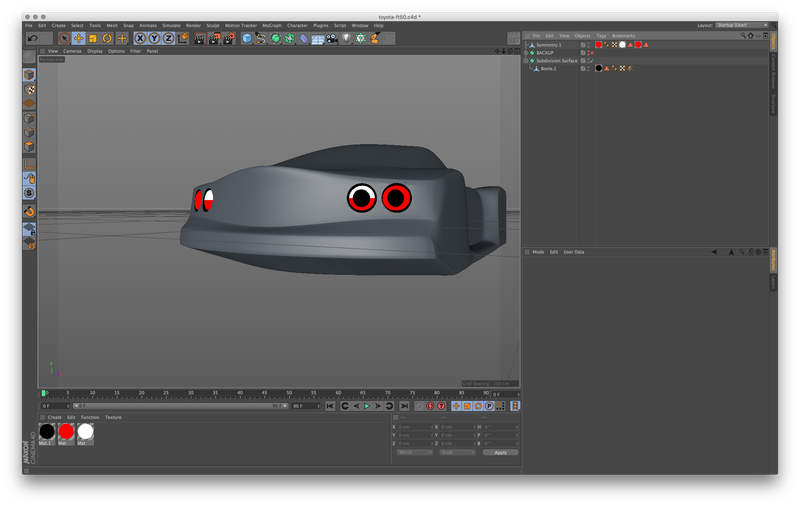Open the spline pen tool

pos(261,38)
